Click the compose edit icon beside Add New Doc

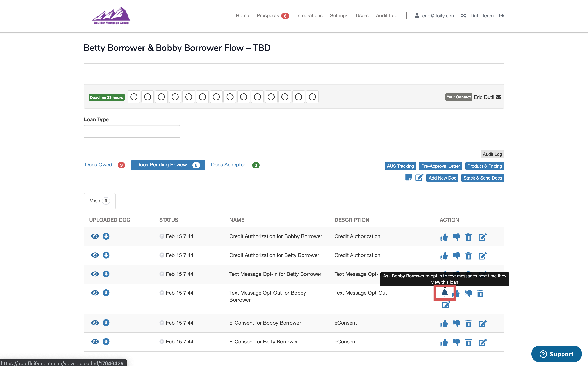coord(419,177)
